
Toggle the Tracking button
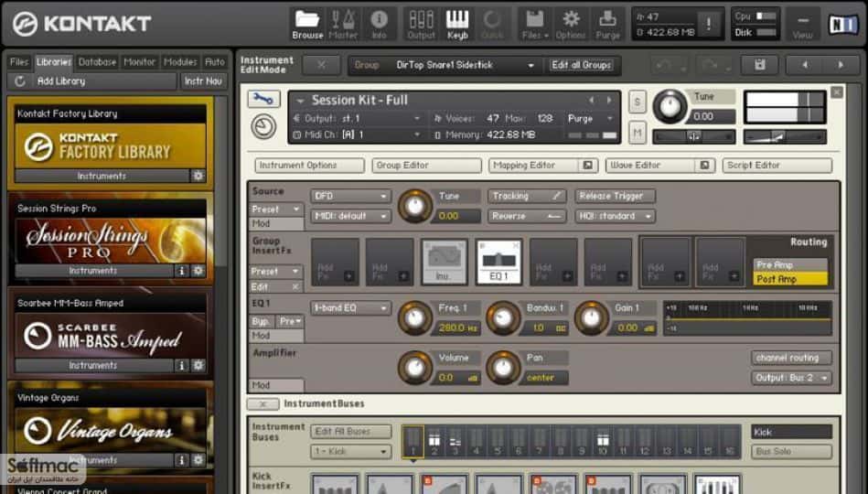pyautogui.click(x=526, y=196)
